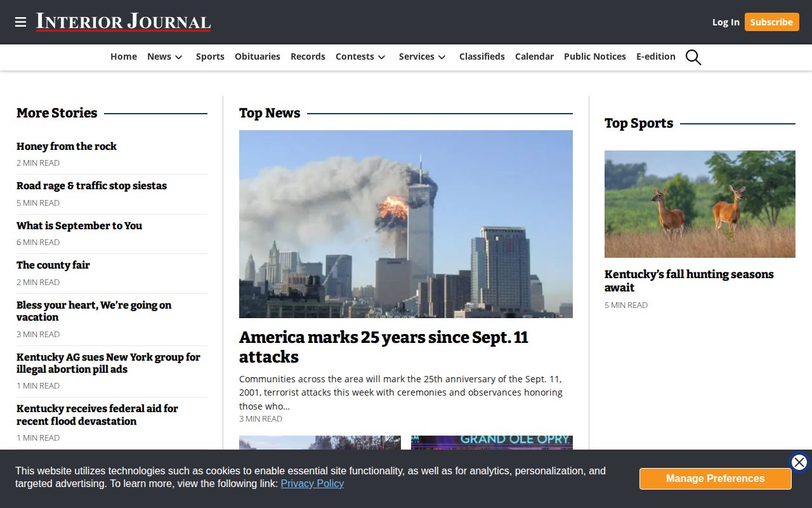This screenshot has height=508, width=812.
Task: Click the Sept. 11 towers photo
Action: [406, 224]
